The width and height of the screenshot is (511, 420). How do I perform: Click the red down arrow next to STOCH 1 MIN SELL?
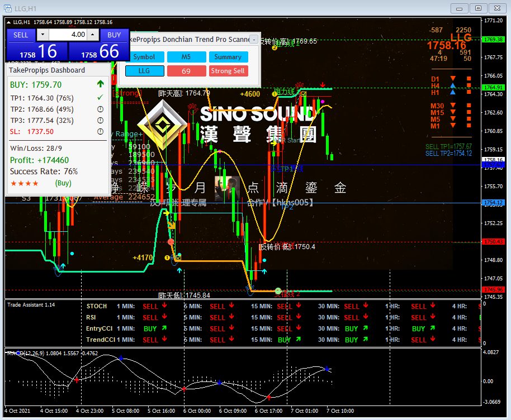[164, 306]
